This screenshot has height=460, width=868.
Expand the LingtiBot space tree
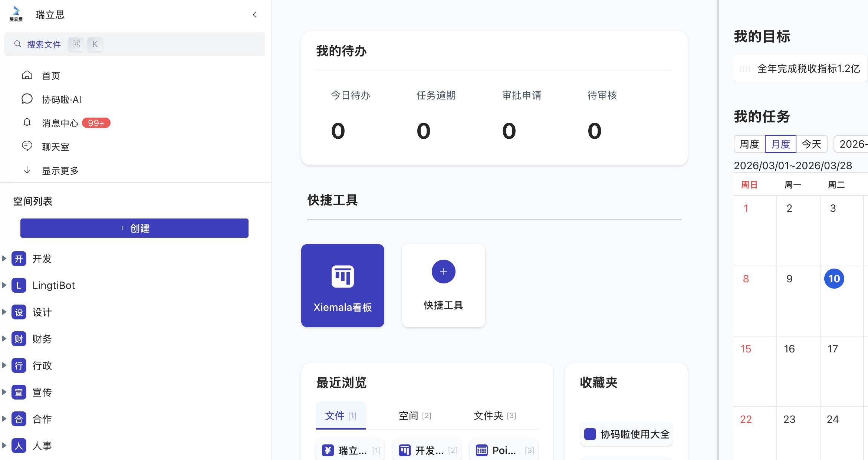(x=4, y=285)
